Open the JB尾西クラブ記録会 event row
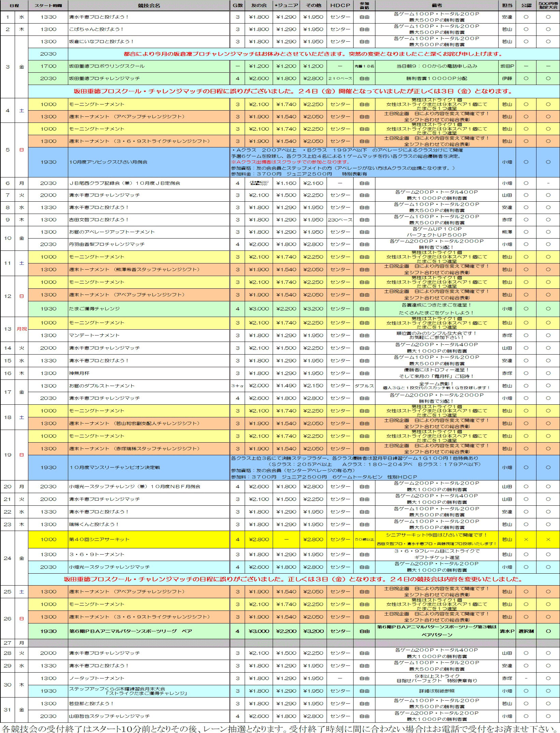The image size is (560, 733). coord(125,183)
